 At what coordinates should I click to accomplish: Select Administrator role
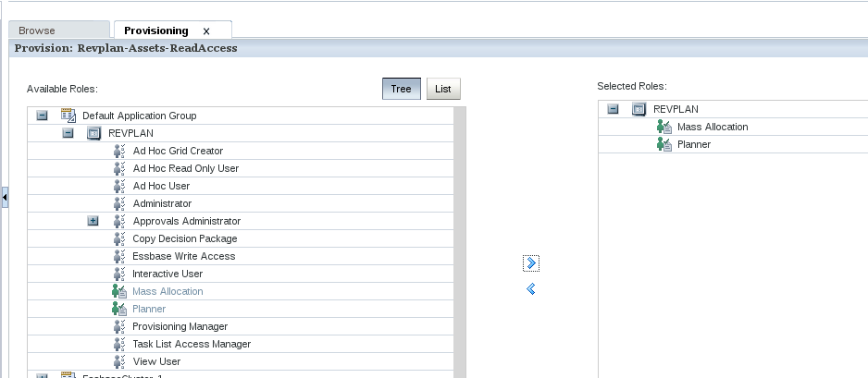tap(162, 203)
